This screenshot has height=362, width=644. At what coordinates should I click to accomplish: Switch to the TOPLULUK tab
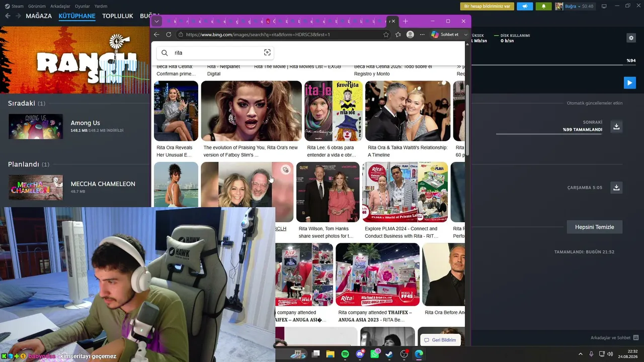tap(118, 16)
